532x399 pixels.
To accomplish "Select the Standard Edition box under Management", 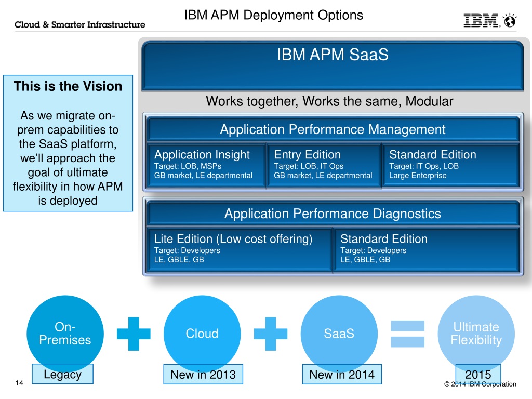I will 451,165.
